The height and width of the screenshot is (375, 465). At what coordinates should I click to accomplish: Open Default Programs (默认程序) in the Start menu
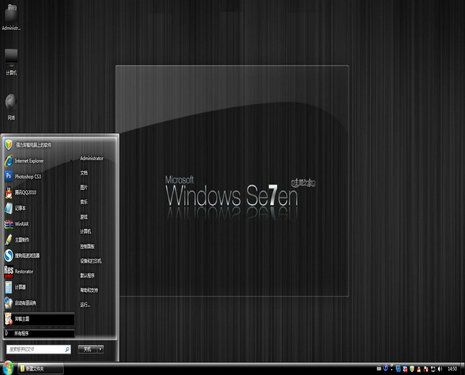(x=87, y=275)
